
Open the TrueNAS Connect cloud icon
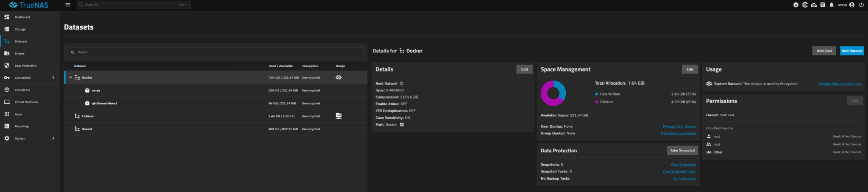814,5
